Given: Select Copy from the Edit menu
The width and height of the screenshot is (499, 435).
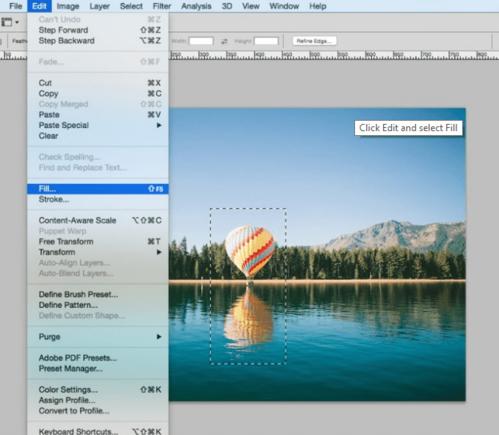Looking at the screenshot, I should click(98, 93).
